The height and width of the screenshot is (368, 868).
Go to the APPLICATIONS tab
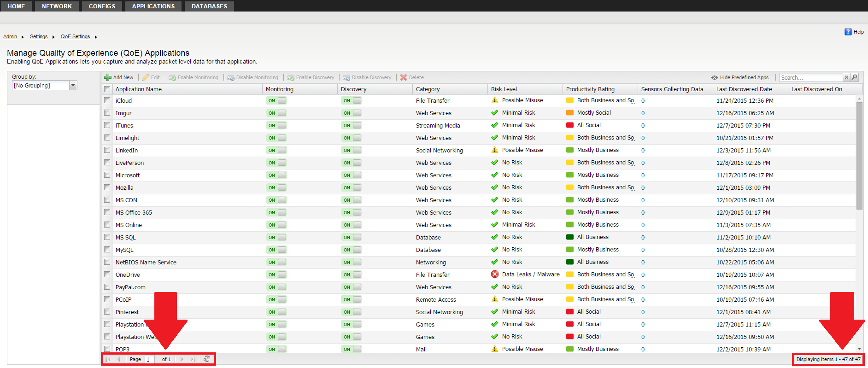point(153,6)
